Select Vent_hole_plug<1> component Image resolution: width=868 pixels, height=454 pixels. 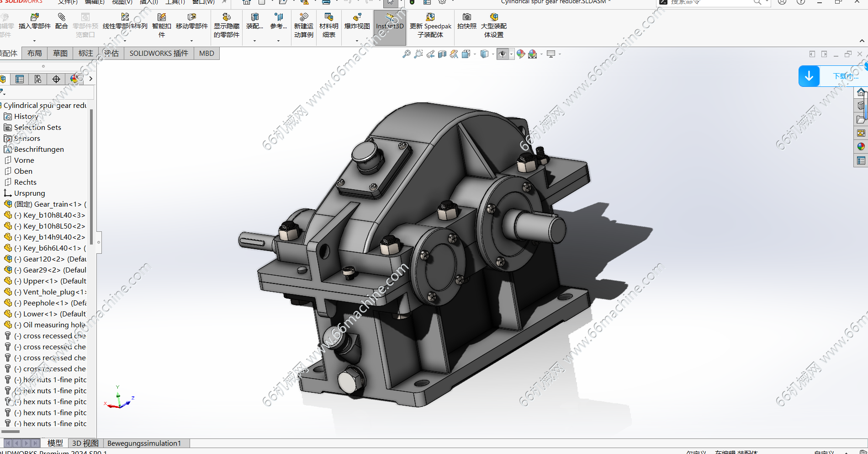coord(45,292)
